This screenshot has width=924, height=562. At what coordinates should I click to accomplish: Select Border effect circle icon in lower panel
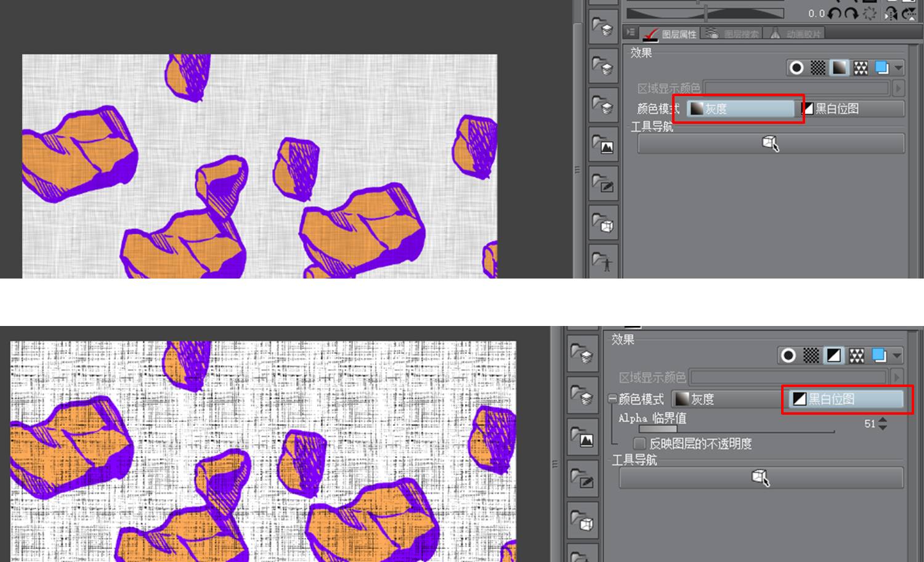pos(788,356)
